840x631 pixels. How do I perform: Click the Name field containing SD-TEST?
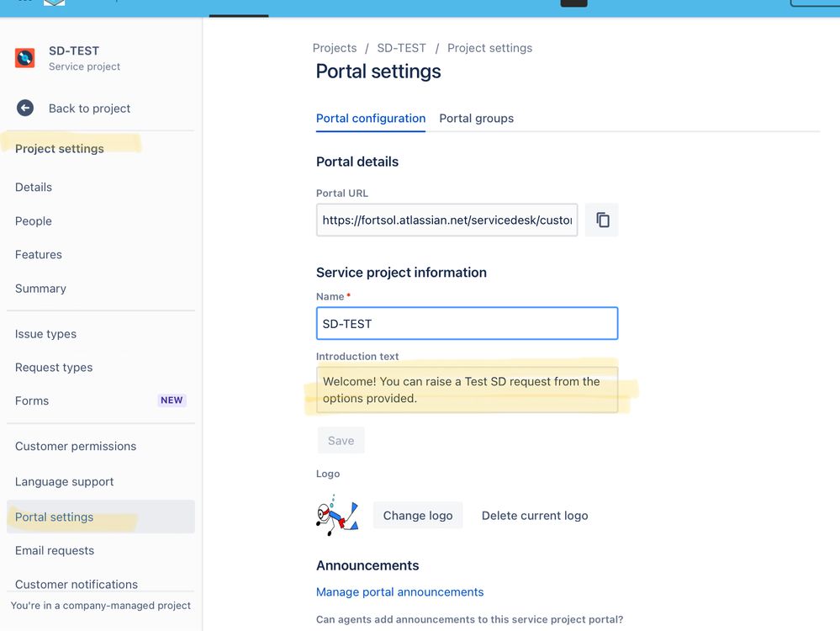click(x=468, y=323)
